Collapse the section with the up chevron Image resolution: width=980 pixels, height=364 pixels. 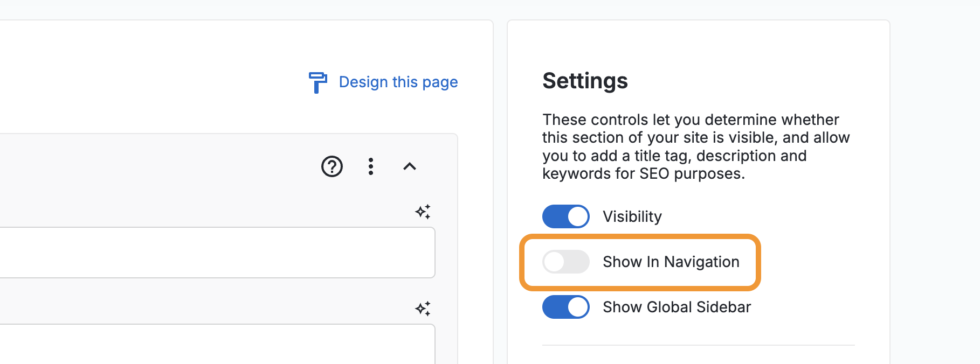(x=410, y=166)
